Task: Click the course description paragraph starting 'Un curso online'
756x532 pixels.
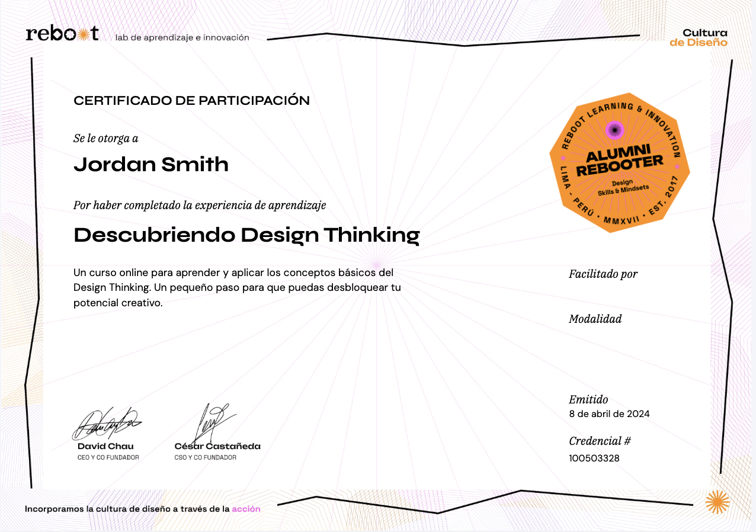Action: [x=237, y=288]
